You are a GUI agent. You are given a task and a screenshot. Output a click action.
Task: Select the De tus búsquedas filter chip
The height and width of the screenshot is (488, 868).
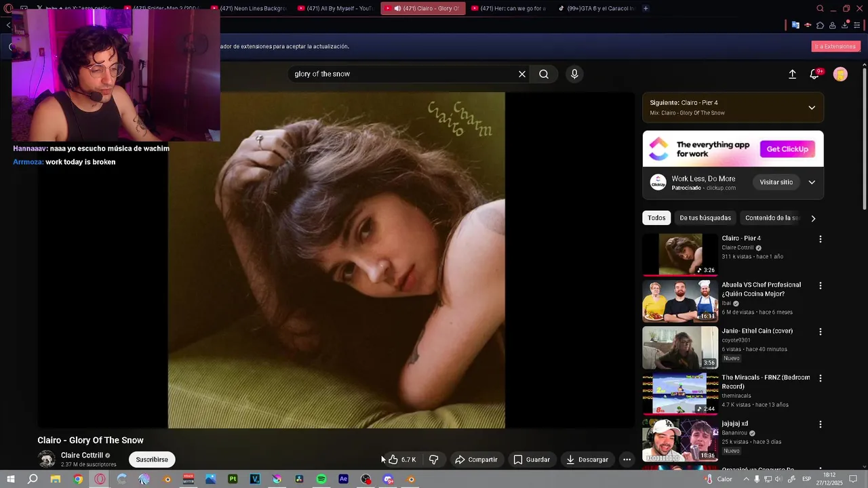[x=705, y=218]
